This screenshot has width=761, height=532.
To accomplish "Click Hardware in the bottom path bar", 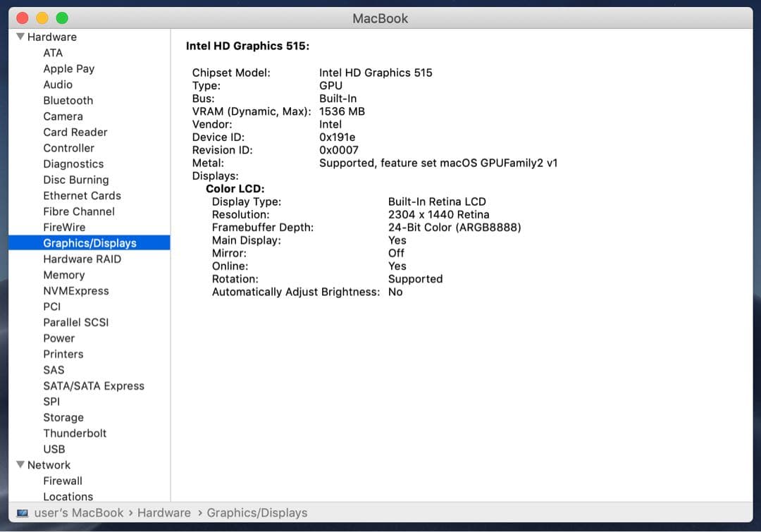I will (163, 513).
